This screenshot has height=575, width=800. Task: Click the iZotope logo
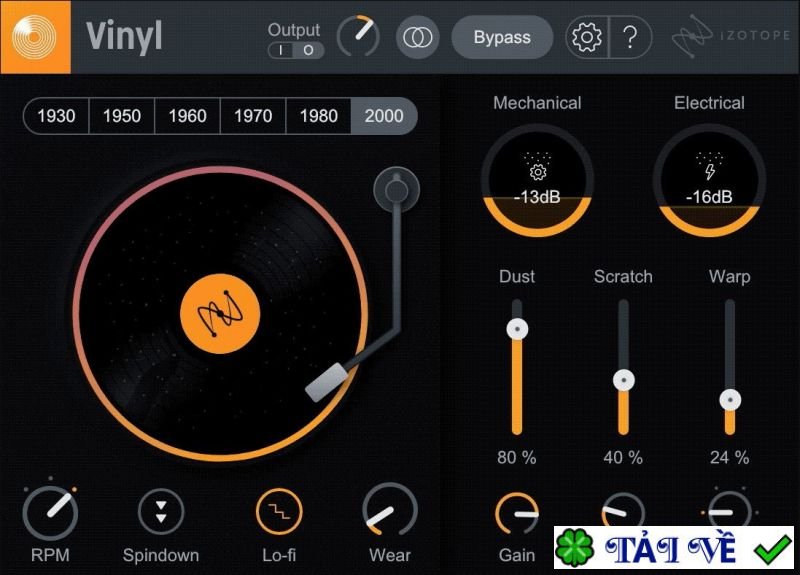(x=731, y=36)
